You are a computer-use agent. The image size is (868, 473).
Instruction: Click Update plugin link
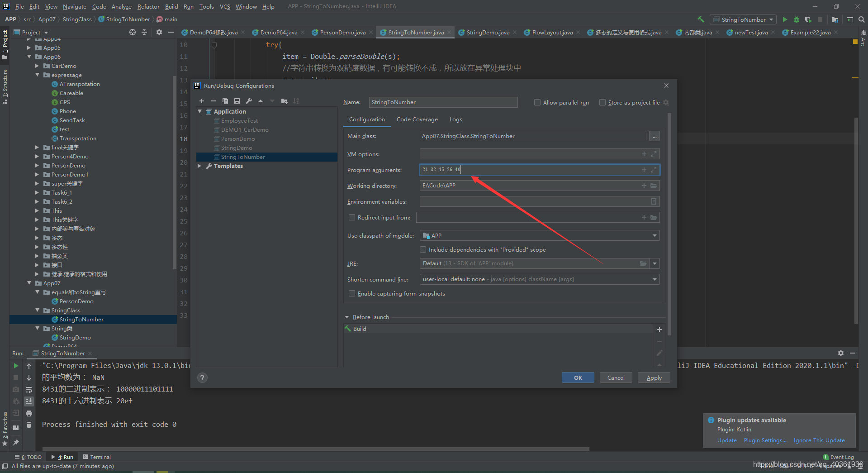click(x=727, y=440)
